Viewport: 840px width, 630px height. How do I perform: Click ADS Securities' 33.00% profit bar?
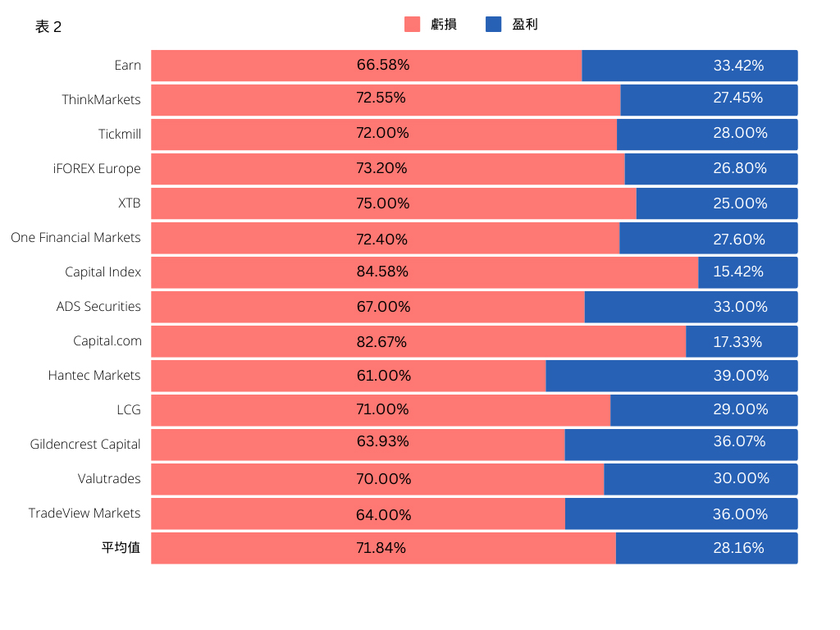click(x=691, y=307)
